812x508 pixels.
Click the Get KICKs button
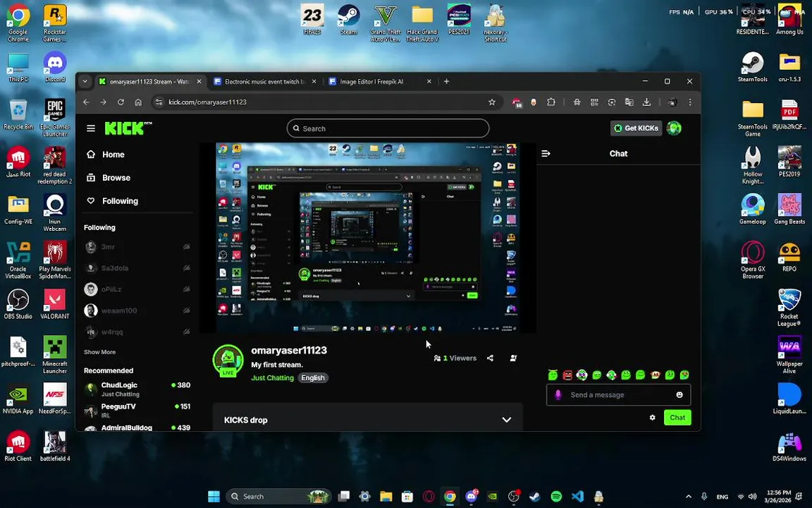636,128
